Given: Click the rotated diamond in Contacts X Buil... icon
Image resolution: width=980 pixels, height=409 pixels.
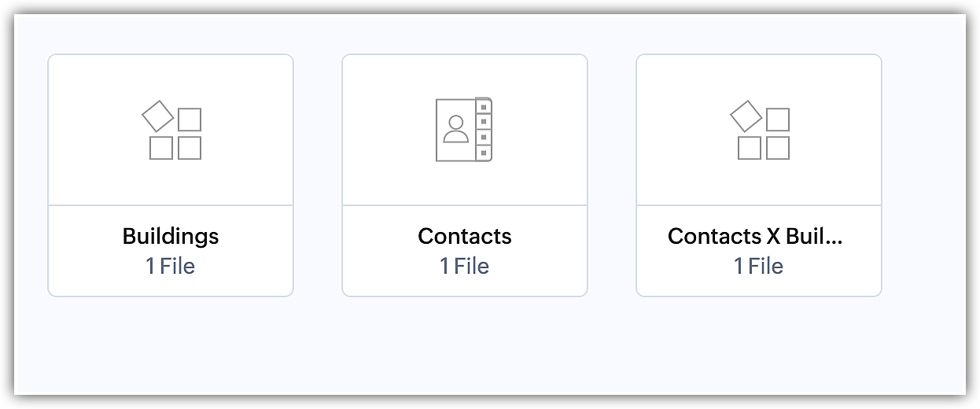Looking at the screenshot, I should (x=746, y=116).
